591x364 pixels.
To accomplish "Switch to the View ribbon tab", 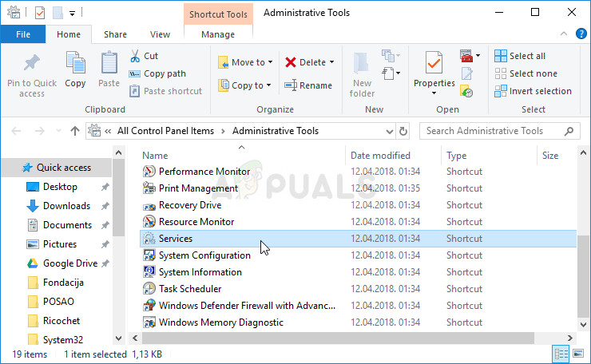I will click(x=160, y=34).
